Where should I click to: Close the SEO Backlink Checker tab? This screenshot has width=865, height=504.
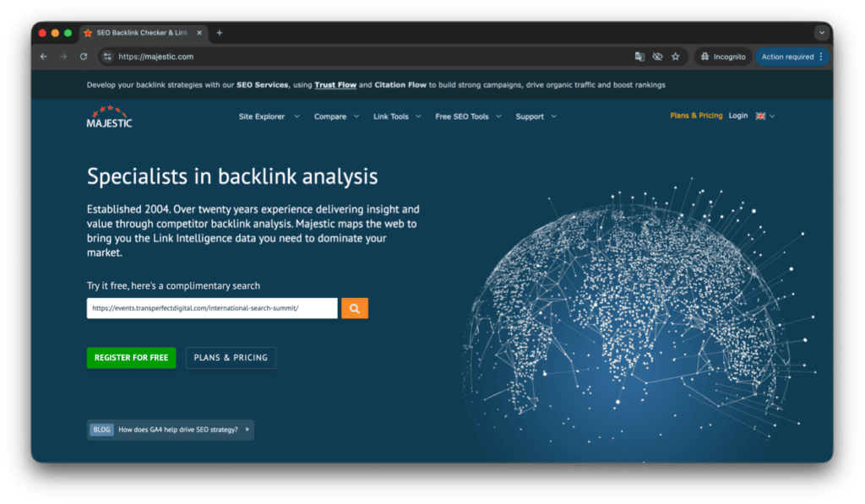[x=199, y=33]
